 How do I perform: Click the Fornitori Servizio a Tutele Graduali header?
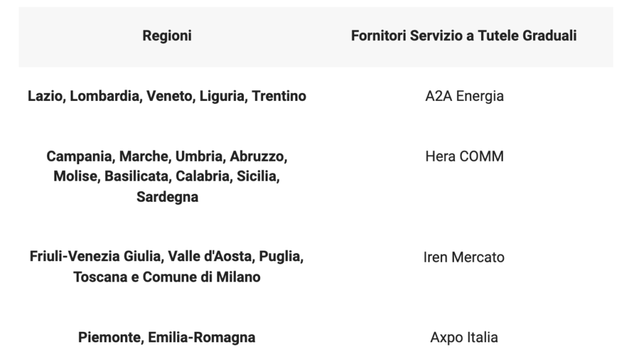point(464,36)
